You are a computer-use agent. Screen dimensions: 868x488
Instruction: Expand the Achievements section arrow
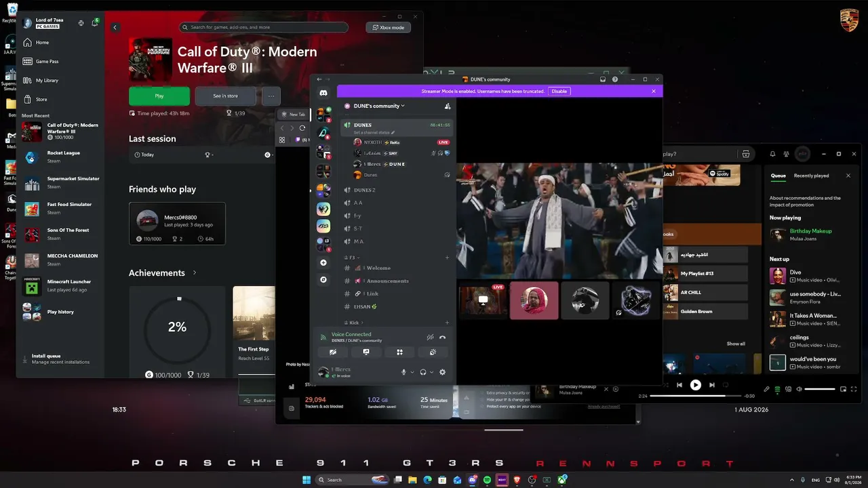click(195, 272)
